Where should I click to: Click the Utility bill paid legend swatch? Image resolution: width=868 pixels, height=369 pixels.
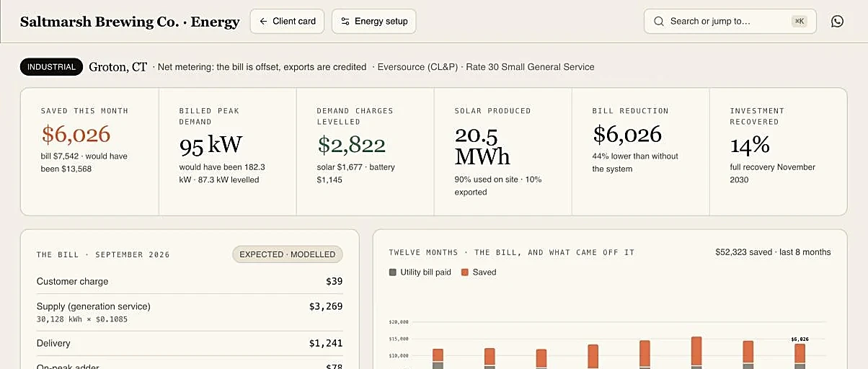pyautogui.click(x=393, y=272)
